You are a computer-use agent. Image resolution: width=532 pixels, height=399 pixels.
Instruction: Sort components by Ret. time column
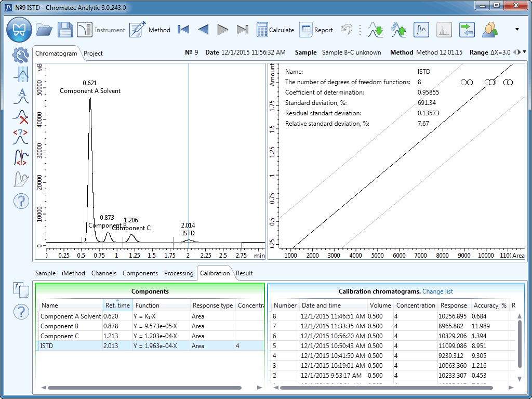coord(117,305)
